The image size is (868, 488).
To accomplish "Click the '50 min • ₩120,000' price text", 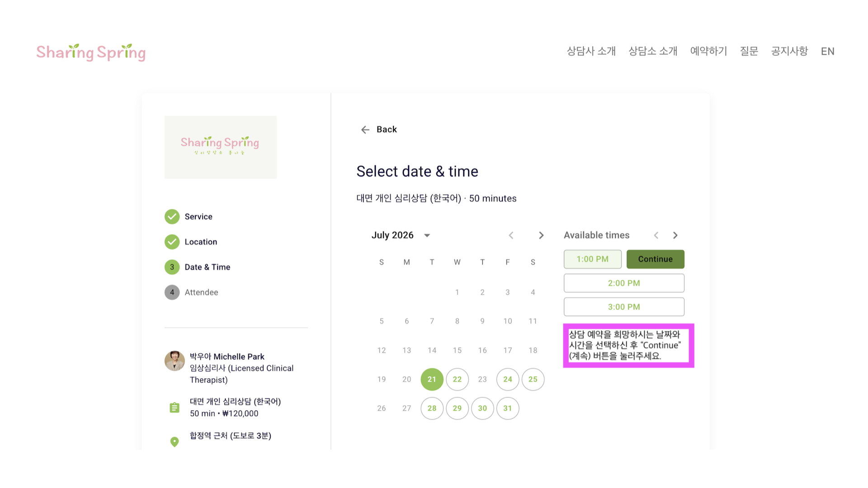I will coord(224,414).
